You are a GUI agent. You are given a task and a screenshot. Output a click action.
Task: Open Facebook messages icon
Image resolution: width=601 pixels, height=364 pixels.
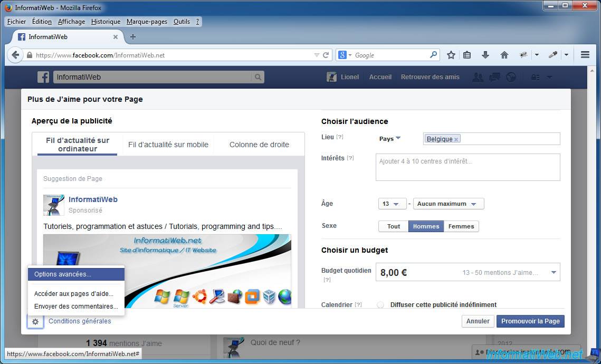tap(494, 77)
